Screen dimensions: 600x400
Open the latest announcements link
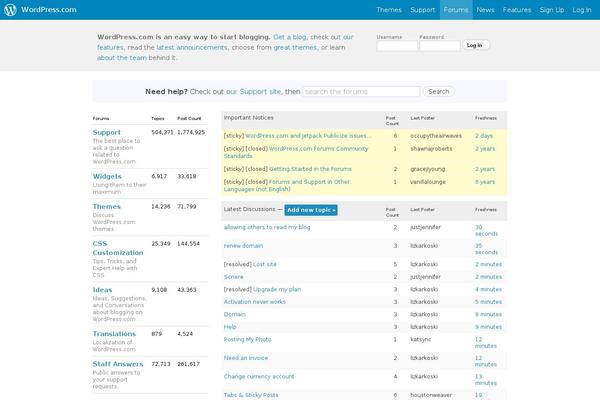(x=192, y=47)
